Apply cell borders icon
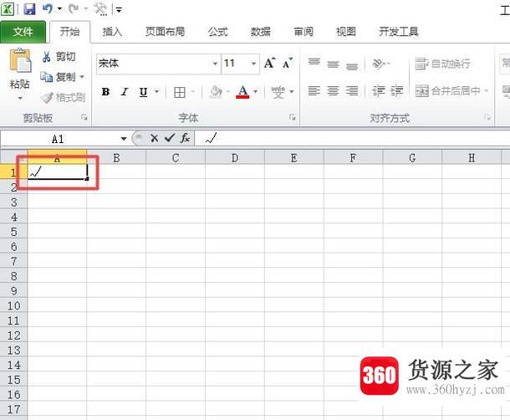The height and width of the screenshot is (420, 510). [x=180, y=92]
